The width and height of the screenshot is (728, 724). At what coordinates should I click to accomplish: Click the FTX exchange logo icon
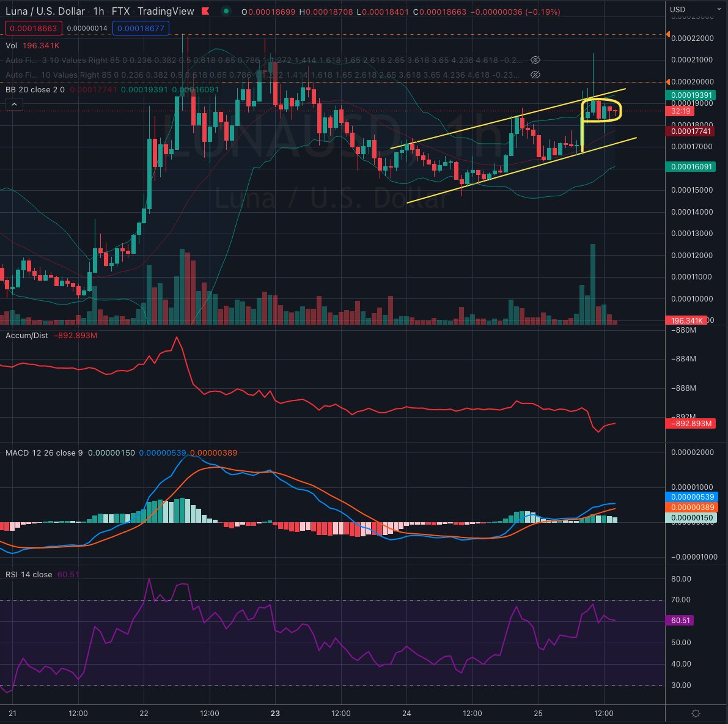(x=120, y=11)
